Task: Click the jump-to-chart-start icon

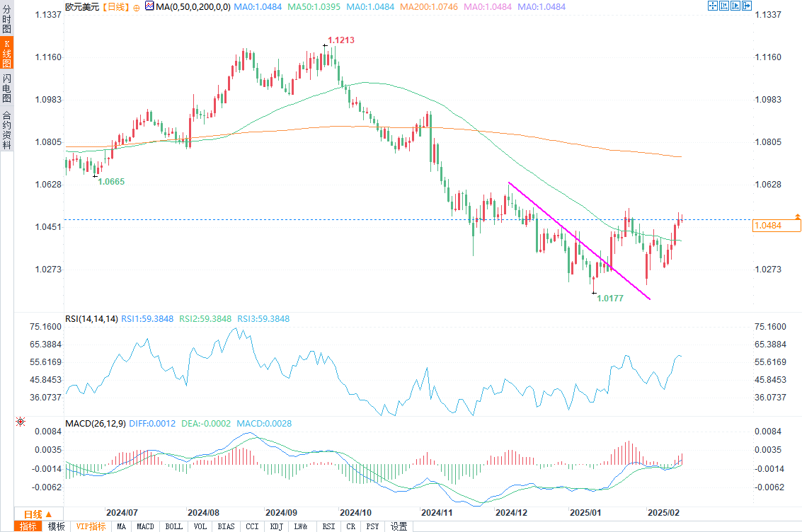Action: coord(724,6)
